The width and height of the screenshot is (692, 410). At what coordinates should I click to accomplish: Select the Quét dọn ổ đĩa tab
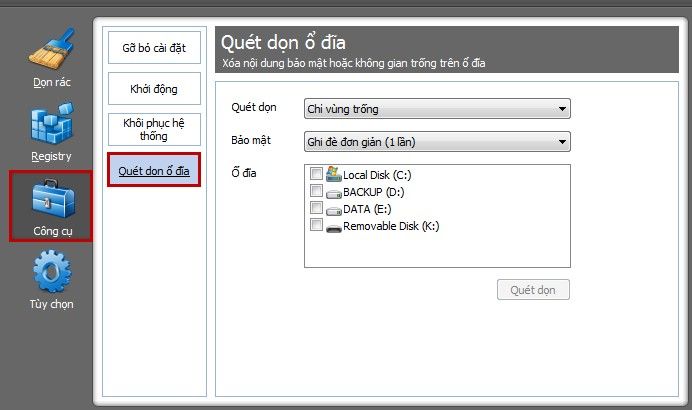click(x=154, y=170)
